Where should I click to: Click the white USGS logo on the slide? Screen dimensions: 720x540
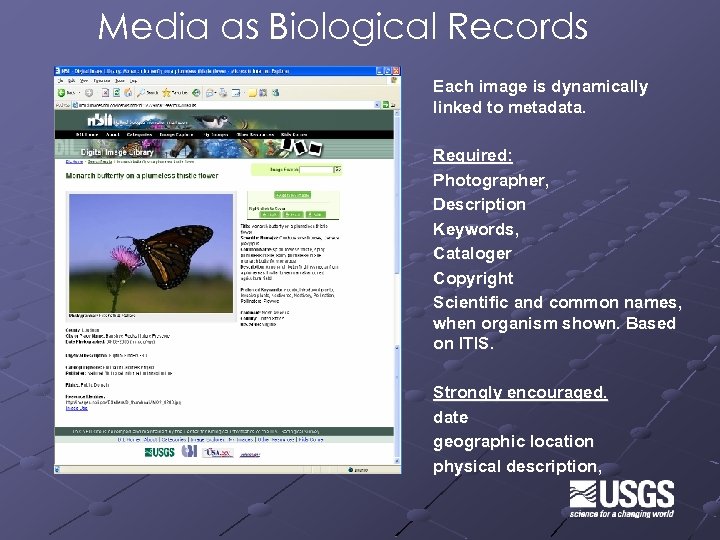[622, 499]
